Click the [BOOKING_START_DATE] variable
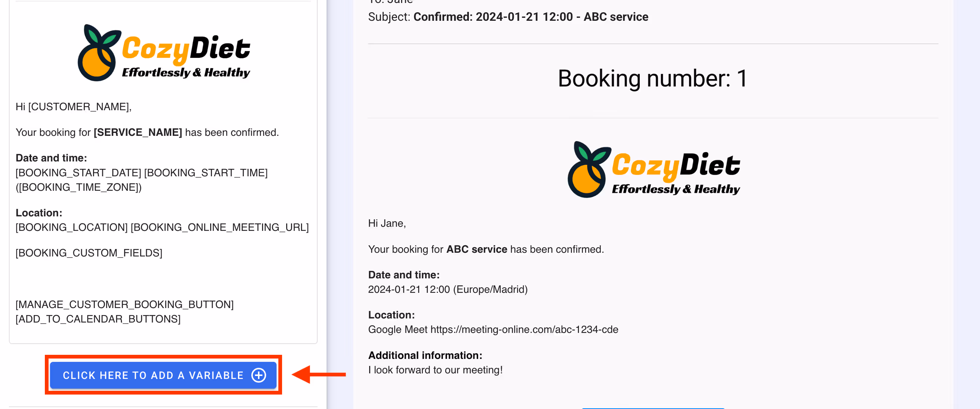The width and height of the screenshot is (980, 409). point(78,173)
